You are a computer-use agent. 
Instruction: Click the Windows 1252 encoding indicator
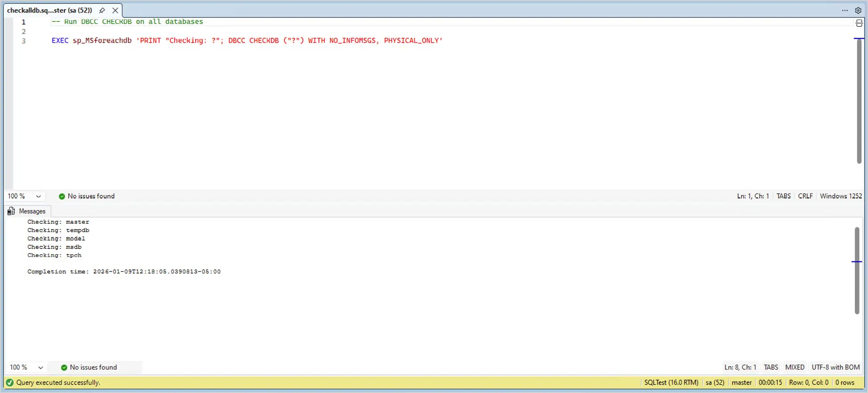pos(841,196)
